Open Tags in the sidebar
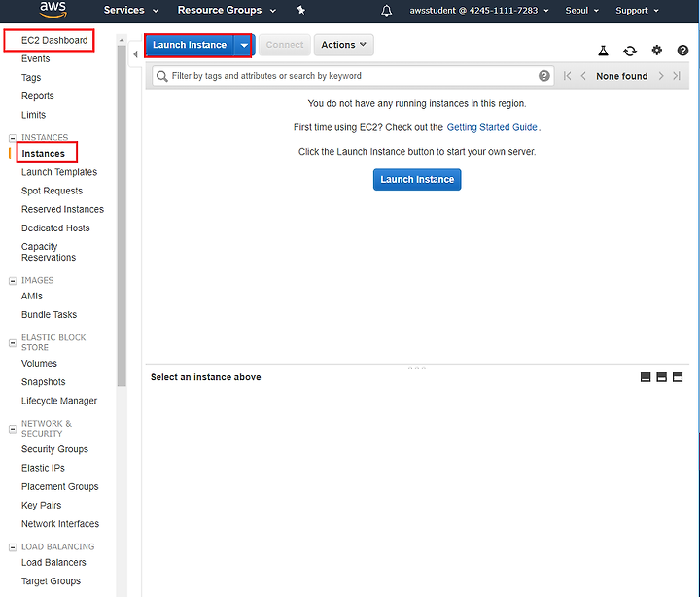 31,77
